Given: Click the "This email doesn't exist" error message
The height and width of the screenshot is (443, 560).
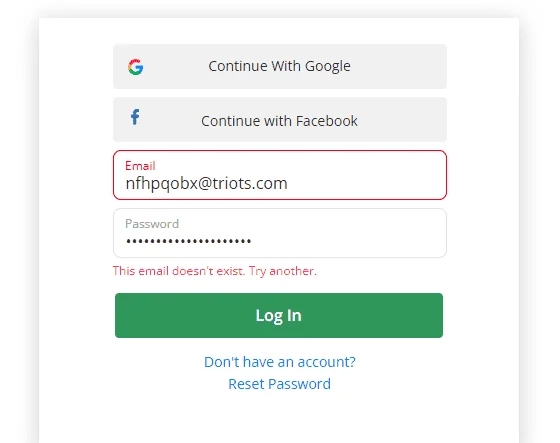Looking at the screenshot, I should (215, 271).
